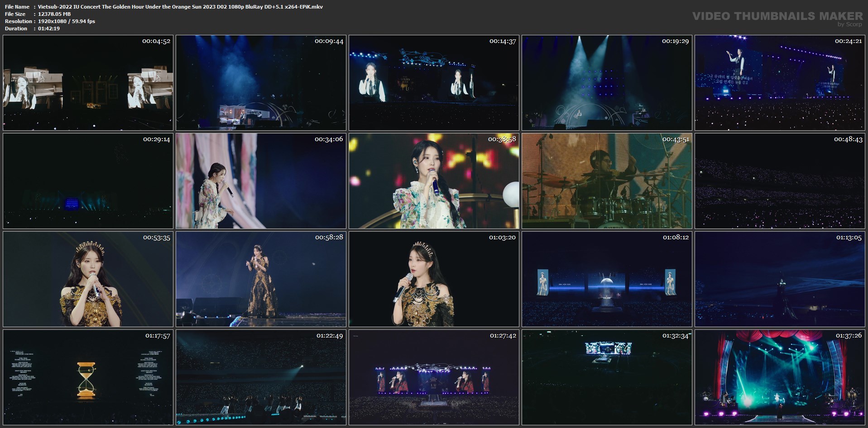Click the file size value 12378.05 MB

tap(54, 14)
